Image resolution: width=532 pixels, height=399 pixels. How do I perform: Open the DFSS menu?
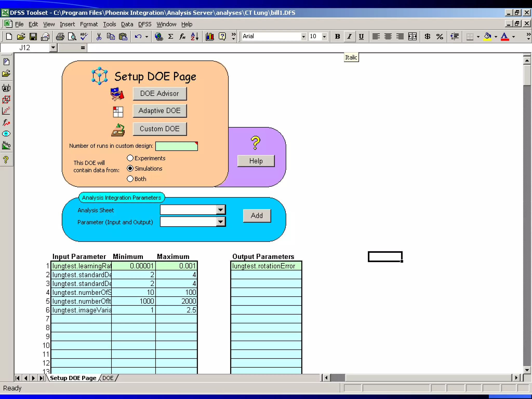(145, 24)
